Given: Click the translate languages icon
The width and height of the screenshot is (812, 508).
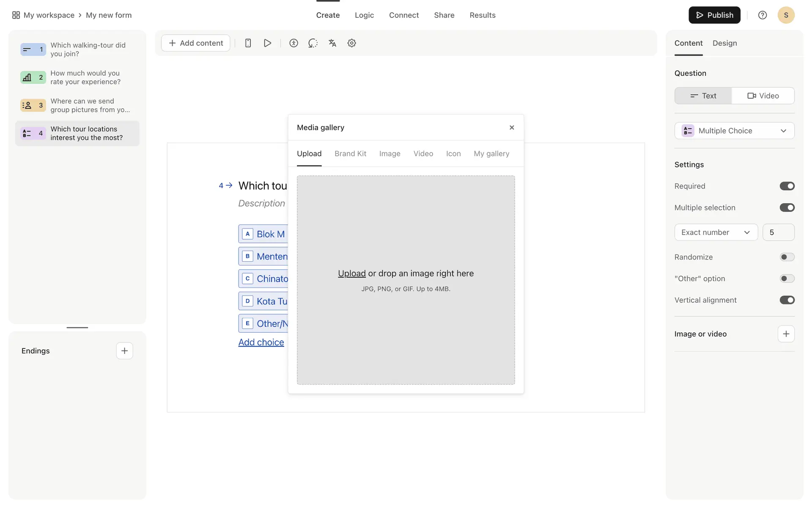Looking at the screenshot, I should tap(332, 43).
